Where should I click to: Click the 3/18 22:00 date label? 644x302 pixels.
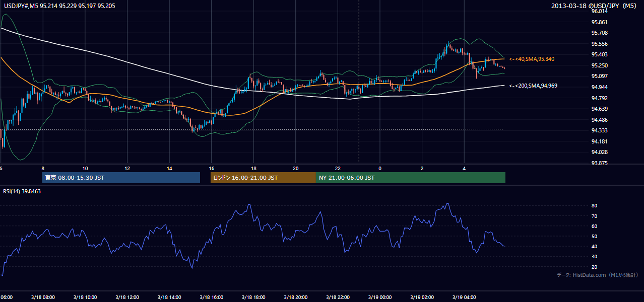pos(338,297)
